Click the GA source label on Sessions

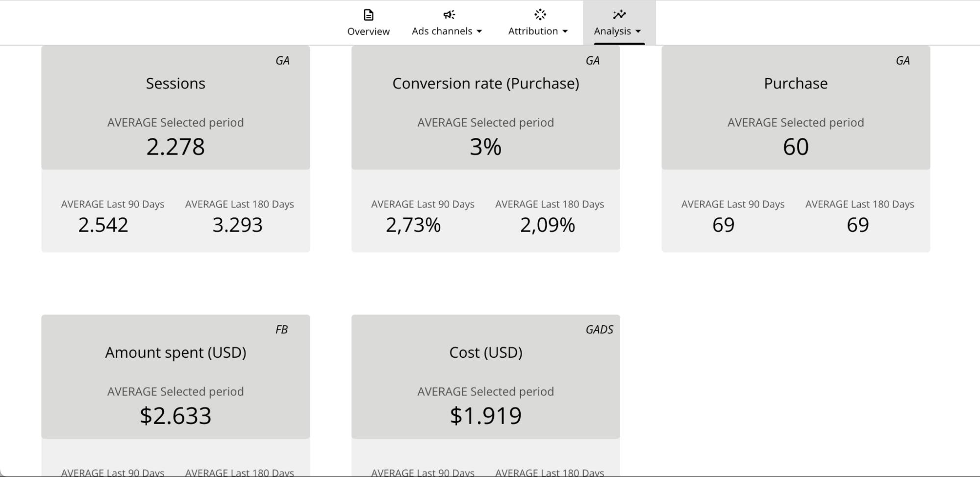click(282, 61)
